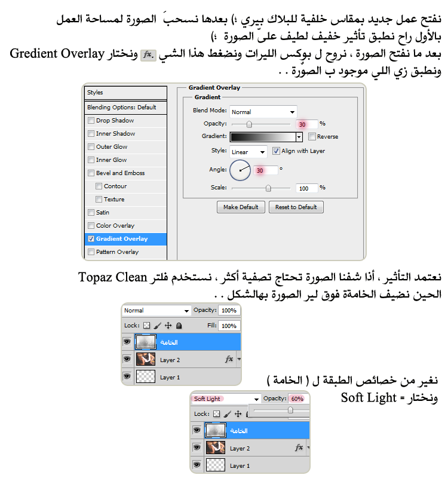Click the Angle value input field
Image resolution: width=448 pixels, height=478 pixels.
(x=266, y=170)
